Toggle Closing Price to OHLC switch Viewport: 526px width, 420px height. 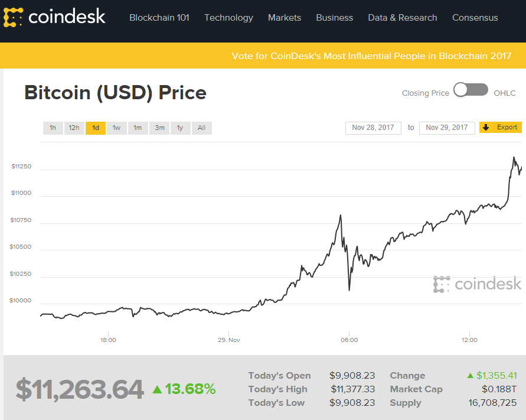click(471, 90)
